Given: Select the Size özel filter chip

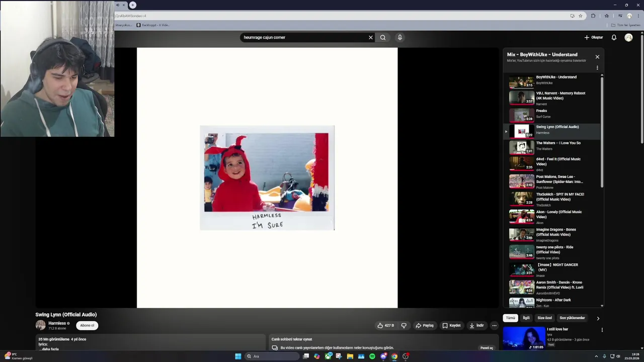Looking at the screenshot, I should (x=544, y=318).
